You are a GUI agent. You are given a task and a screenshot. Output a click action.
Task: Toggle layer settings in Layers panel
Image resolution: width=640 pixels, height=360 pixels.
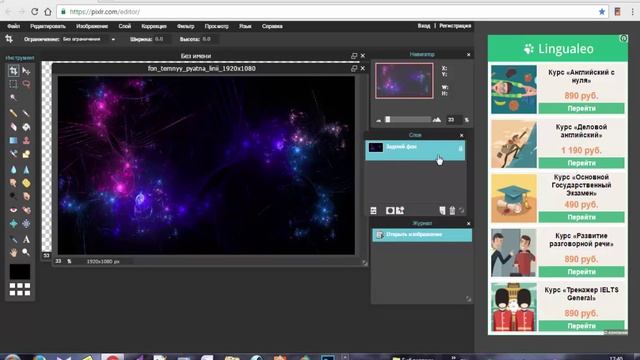point(373,211)
